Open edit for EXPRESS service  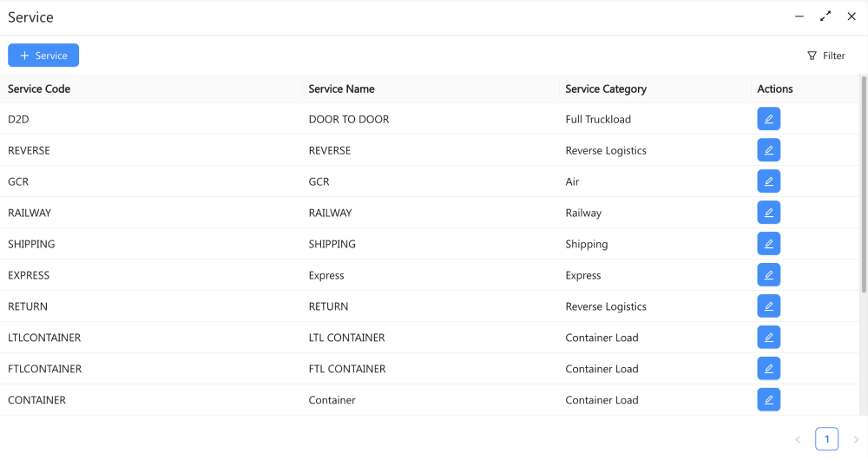(768, 275)
